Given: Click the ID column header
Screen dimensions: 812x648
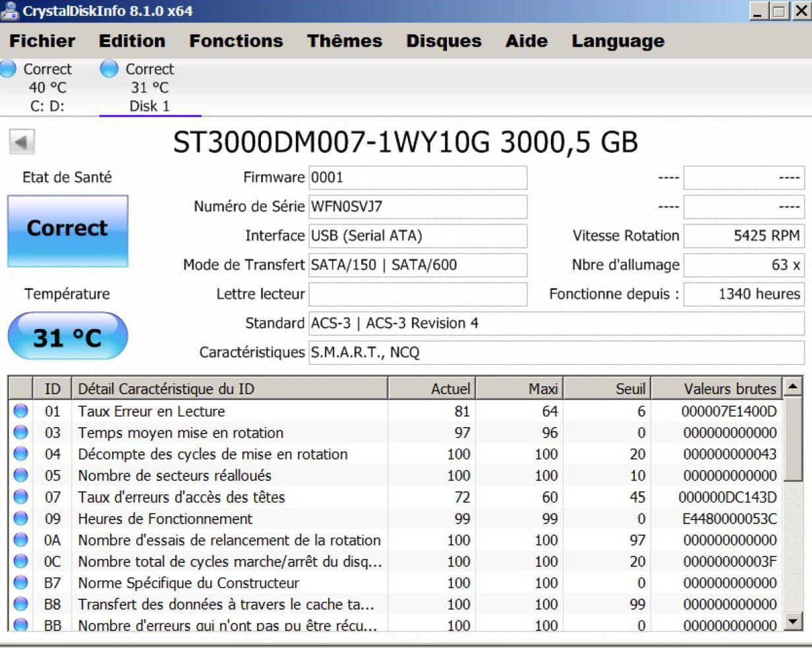Looking at the screenshot, I should [52, 388].
